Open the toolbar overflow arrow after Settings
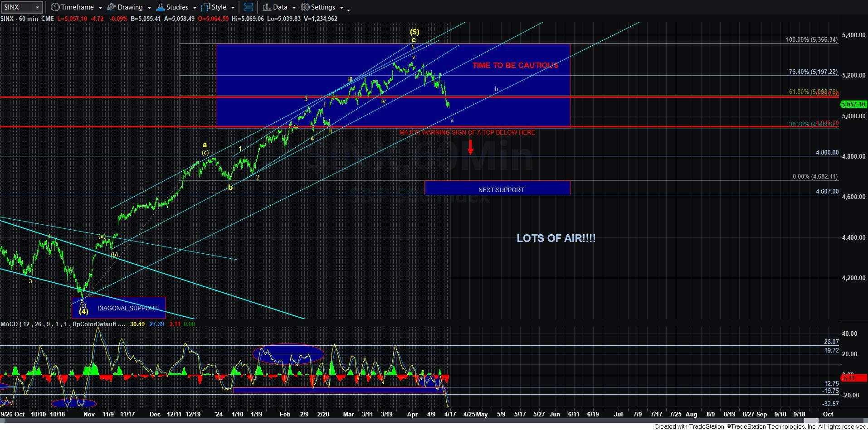Image resolution: width=868 pixels, height=430 pixels. pos(348,9)
